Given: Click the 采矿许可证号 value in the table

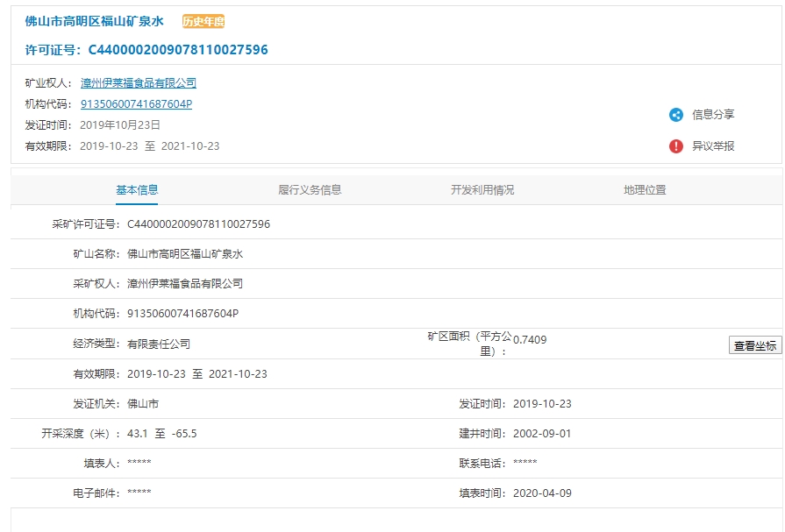Looking at the screenshot, I should coord(198,224).
